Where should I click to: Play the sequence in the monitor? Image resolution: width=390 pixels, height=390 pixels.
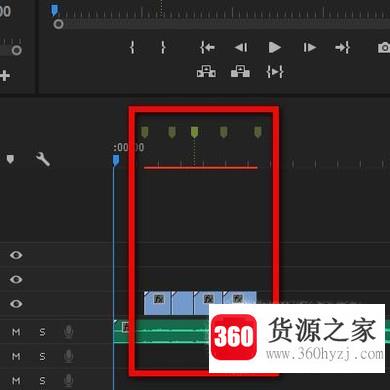(275, 47)
